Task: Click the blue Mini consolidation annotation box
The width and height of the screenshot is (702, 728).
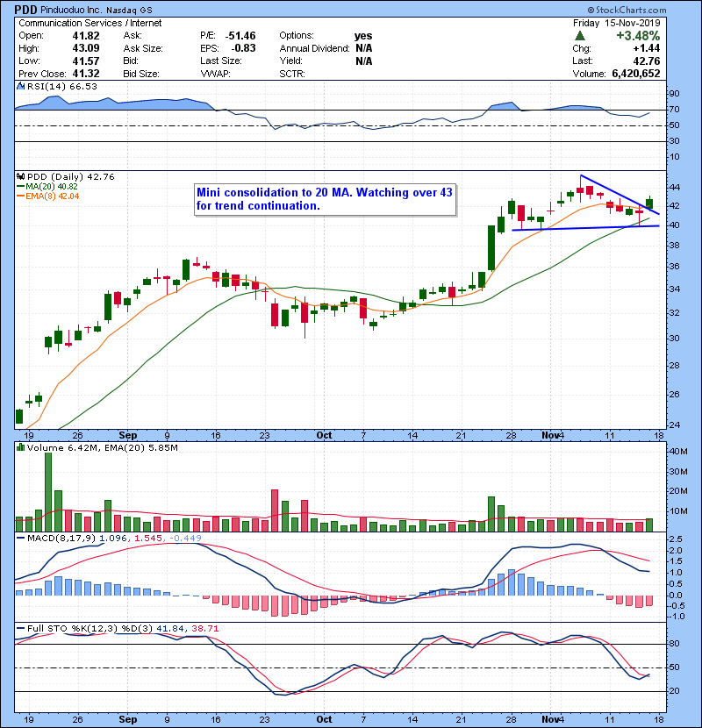Action: tap(325, 199)
